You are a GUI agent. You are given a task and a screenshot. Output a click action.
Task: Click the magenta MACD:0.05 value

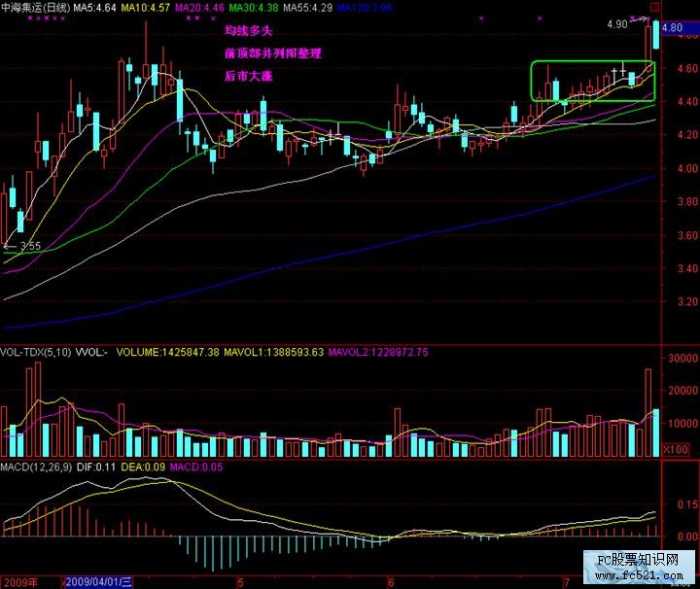click(x=196, y=468)
